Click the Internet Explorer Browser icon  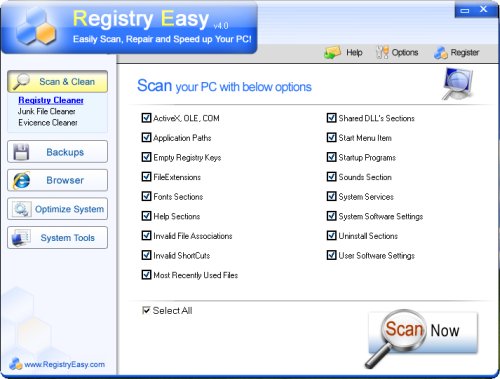[x=21, y=180]
